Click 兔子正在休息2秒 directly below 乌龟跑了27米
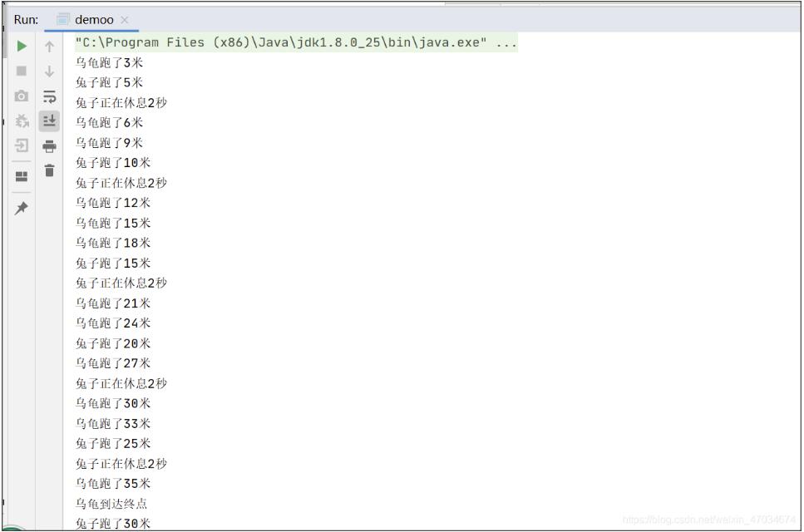This screenshot has width=804, height=532. click(x=121, y=383)
